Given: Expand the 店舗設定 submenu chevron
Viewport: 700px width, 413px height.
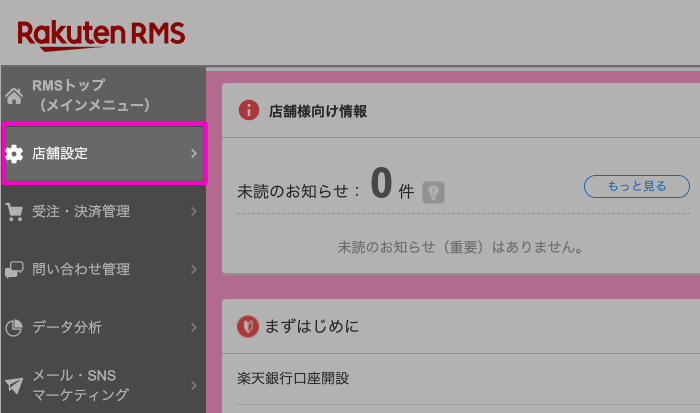Looking at the screenshot, I should [x=193, y=154].
